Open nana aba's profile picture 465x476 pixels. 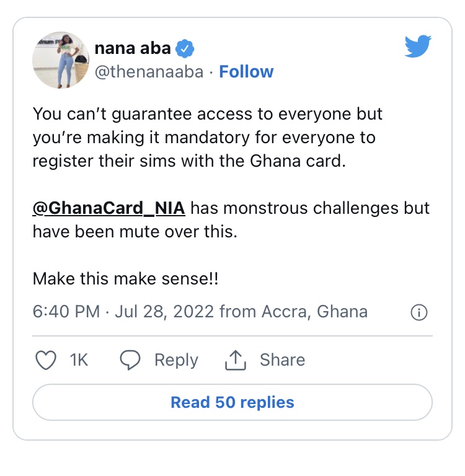click(x=61, y=60)
